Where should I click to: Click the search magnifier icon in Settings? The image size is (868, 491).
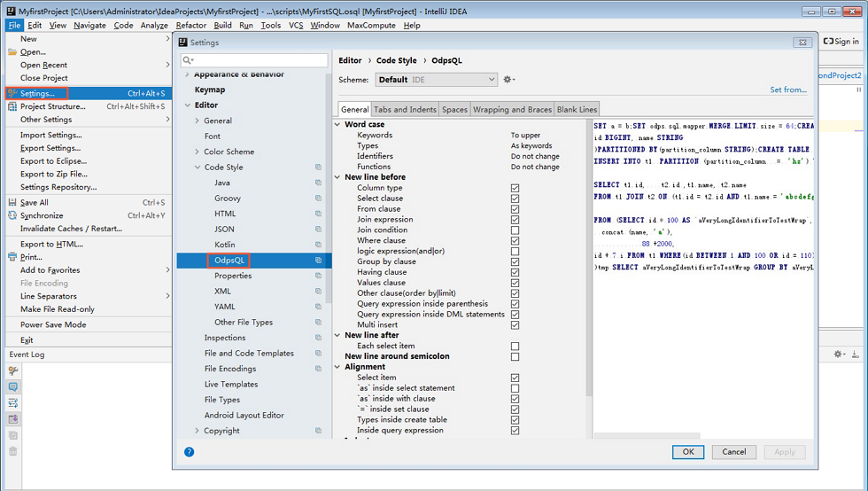(x=188, y=60)
